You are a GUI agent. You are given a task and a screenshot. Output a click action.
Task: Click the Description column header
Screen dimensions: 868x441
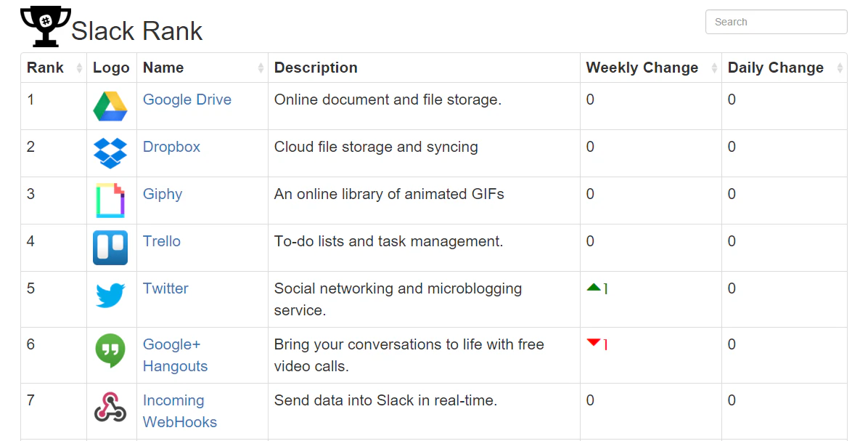tap(316, 67)
